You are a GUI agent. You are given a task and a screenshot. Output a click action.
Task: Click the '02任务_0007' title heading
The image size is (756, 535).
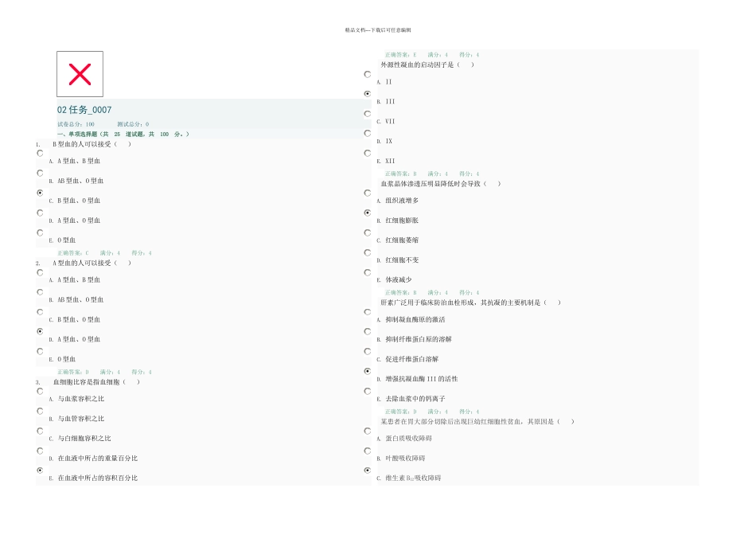click(x=84, y=110)
